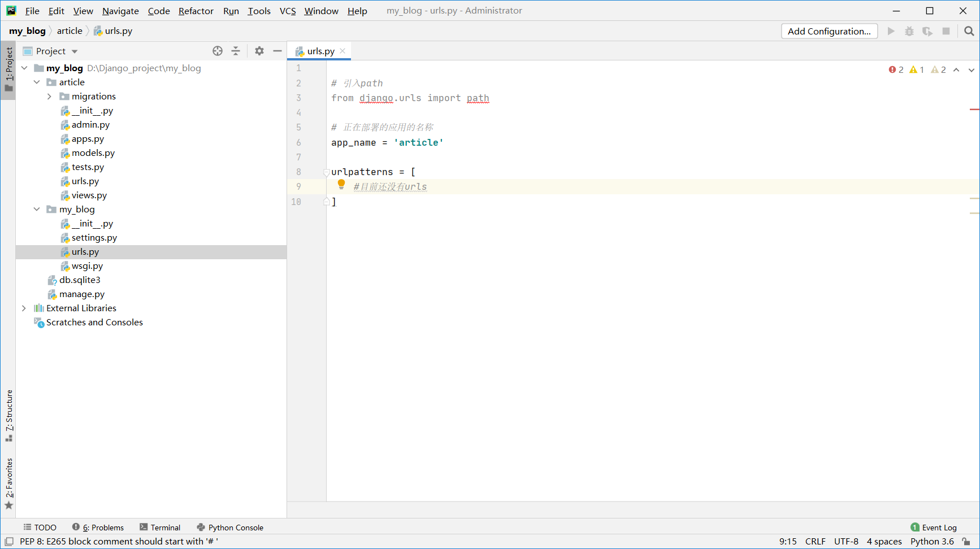
Task: Collapse the article folder
Action: pos(37,82)
